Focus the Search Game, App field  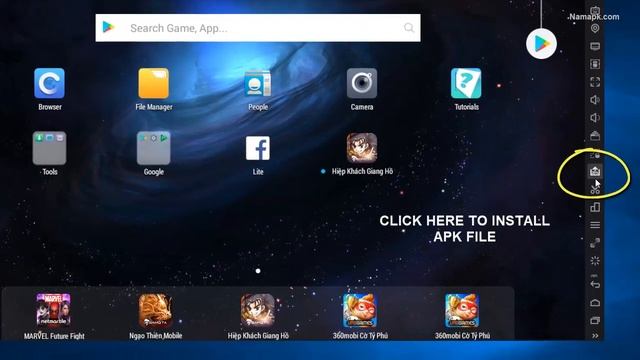(x=258, y=28)
